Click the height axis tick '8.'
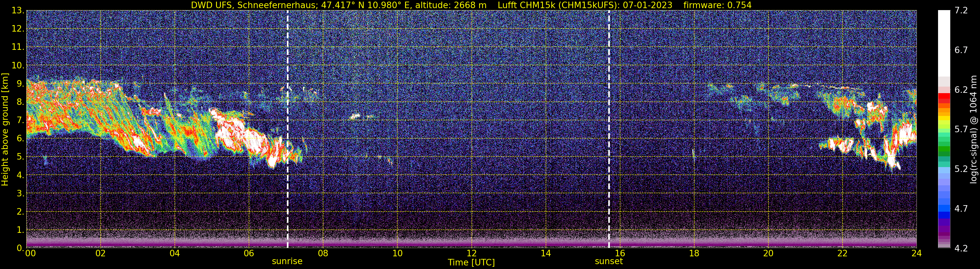 click(20, 102)
